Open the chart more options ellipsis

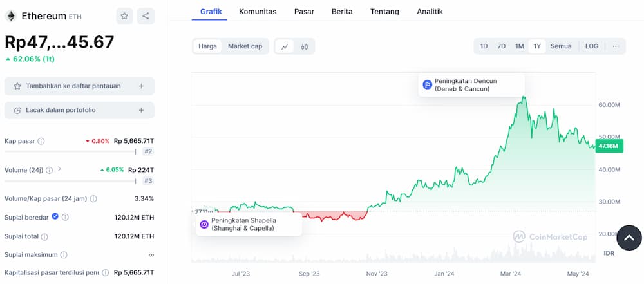pyautogui.click(x=616, y=46)
